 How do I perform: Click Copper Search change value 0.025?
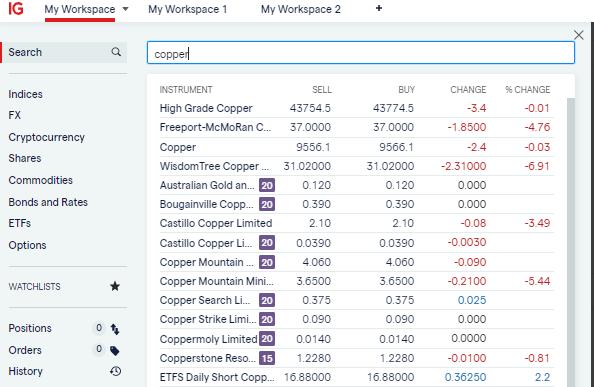click(472, 300)
